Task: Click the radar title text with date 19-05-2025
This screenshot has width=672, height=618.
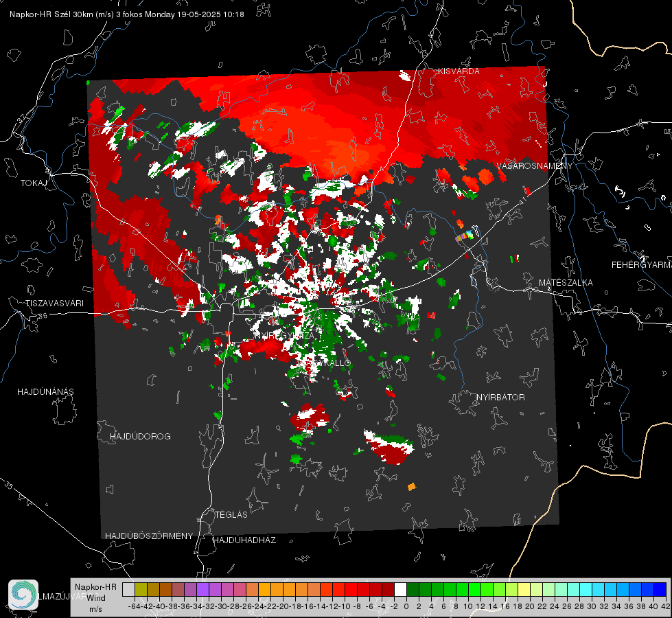Action: 127,14
